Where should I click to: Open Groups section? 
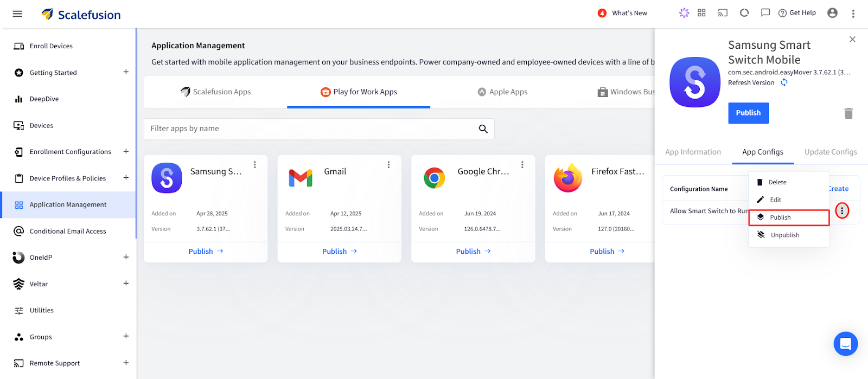41,337
